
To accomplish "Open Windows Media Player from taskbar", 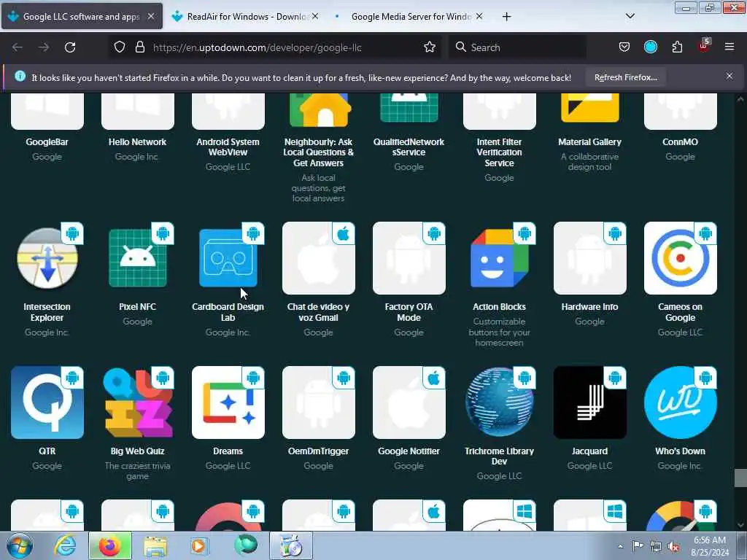I will click(198, 546).
